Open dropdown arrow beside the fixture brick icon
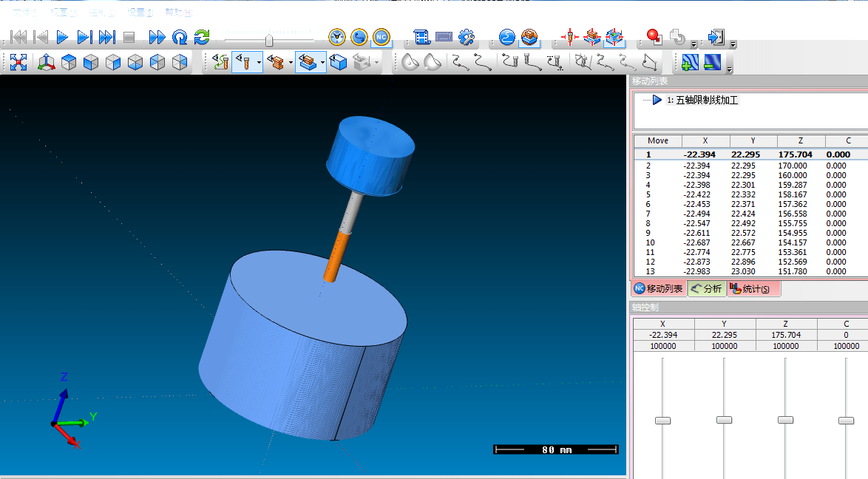This screenshot has height=479, width=868. click(x=291, y=64)
